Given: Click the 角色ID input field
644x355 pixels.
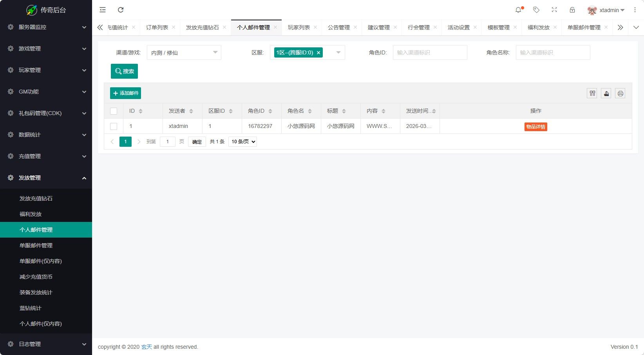Looking at the screenshot, I should pyautogui.click(x=430, y=52).
